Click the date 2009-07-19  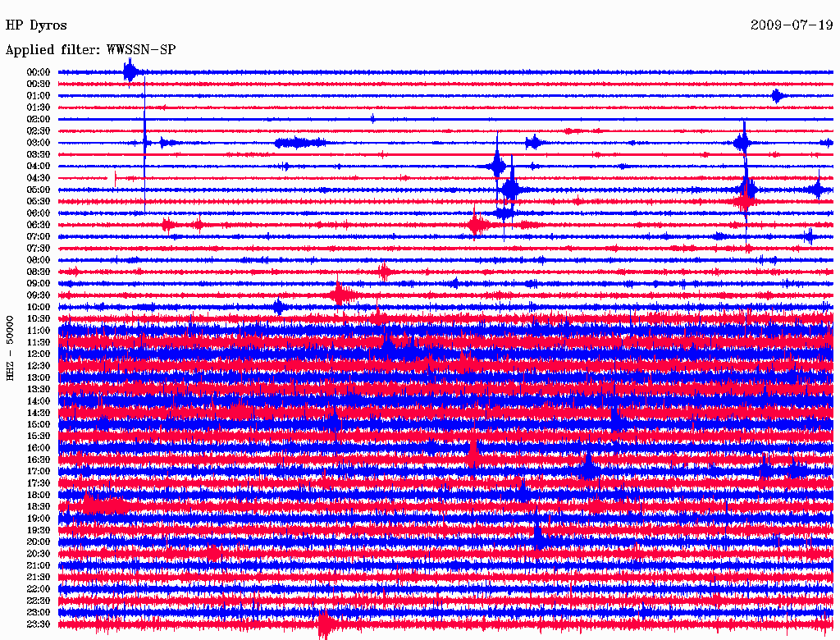[x=792, y=25]
